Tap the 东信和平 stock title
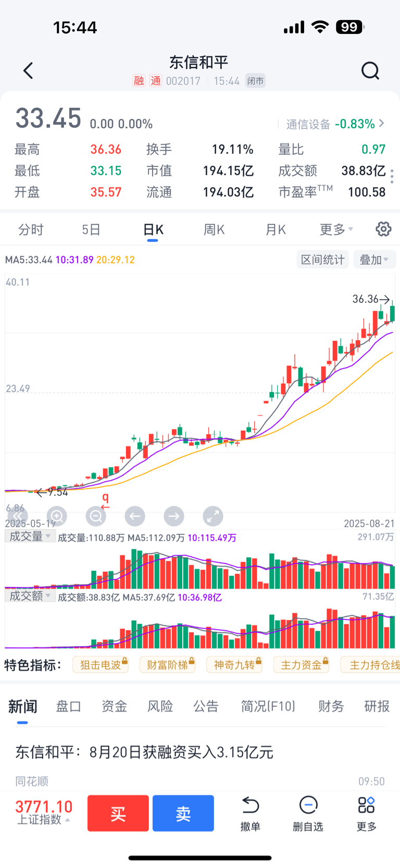Image resolution: width=400 pixels, height=868 pixels. click(199, 63)
